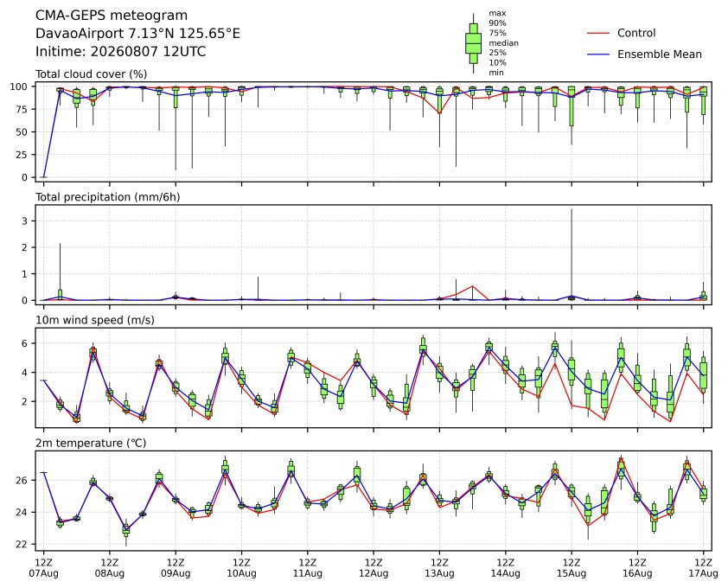The width and height of the screenshot is (728, 588).
Task: Click the cloud cover line start at zero
Action: tap(43, 177)
